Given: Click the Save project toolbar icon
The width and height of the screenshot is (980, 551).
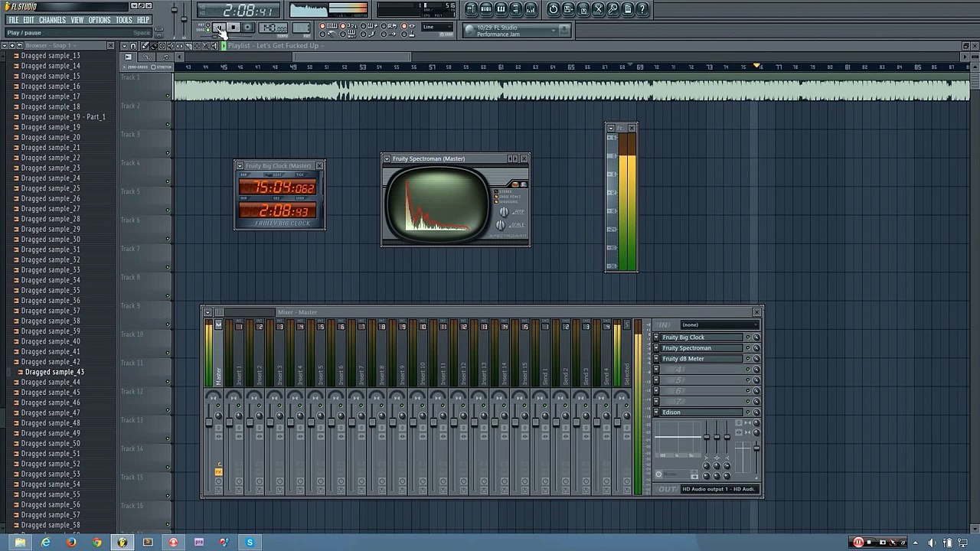Looking at the screenshot, I should pos(568,9).
